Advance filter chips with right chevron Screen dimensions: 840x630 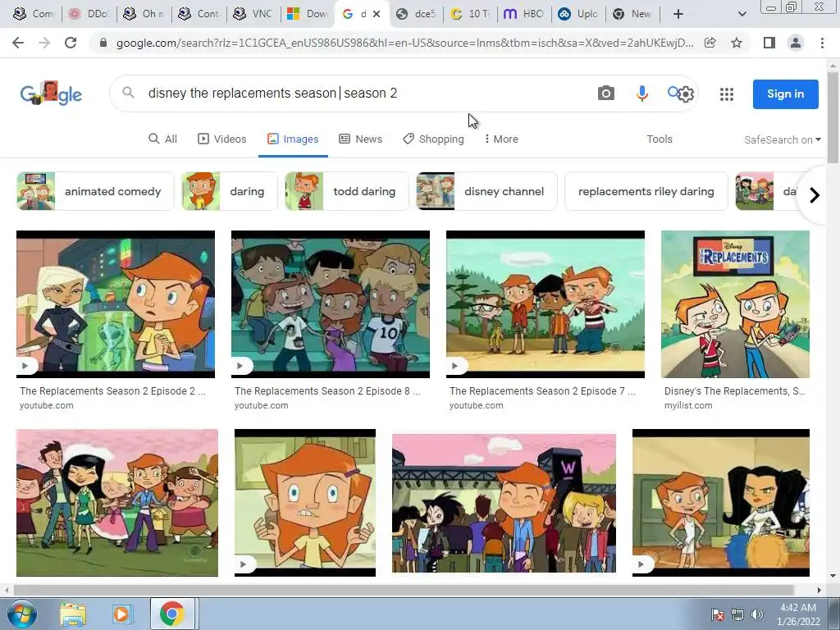815,195
